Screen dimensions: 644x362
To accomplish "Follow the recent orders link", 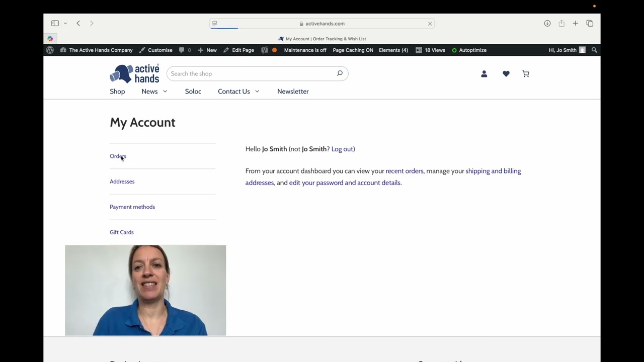I will (405, 171).
